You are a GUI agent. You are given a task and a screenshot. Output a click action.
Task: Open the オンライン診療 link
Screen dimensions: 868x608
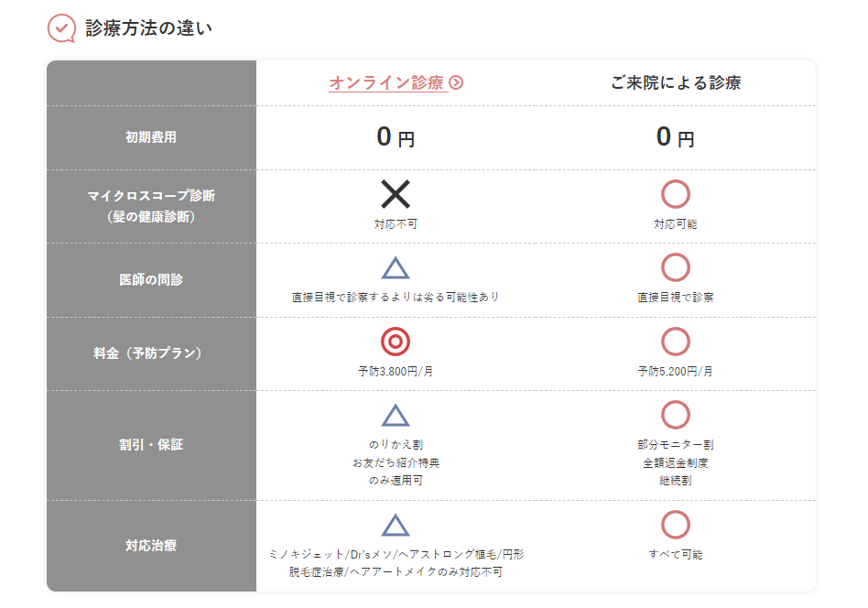[388, 82]
